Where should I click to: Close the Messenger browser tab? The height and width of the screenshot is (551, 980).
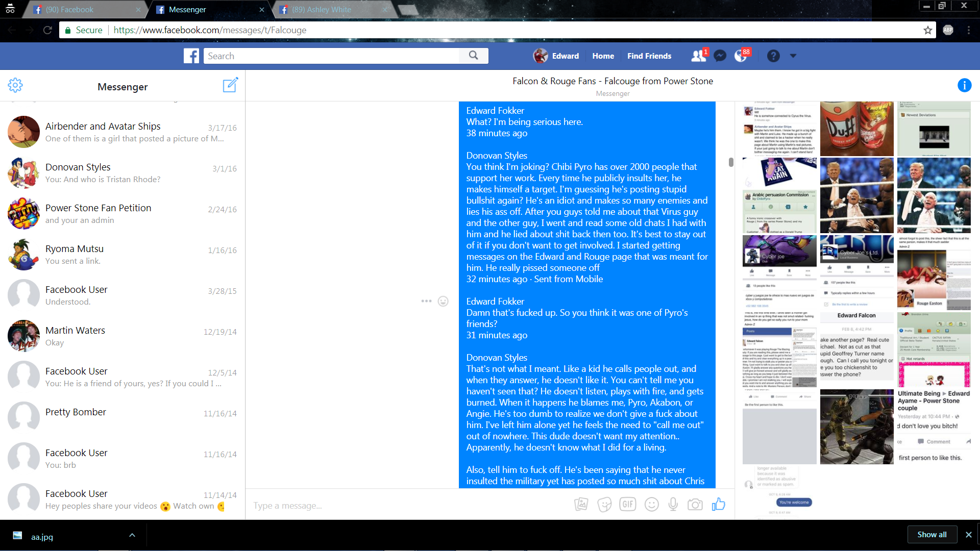tap(262, 10)
